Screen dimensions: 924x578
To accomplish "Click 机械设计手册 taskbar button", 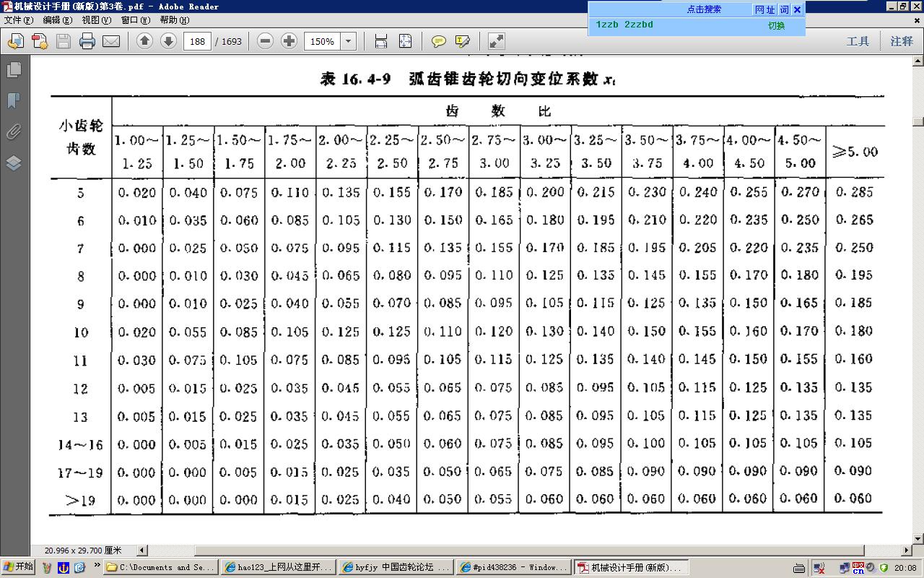I will coord(632,567).
